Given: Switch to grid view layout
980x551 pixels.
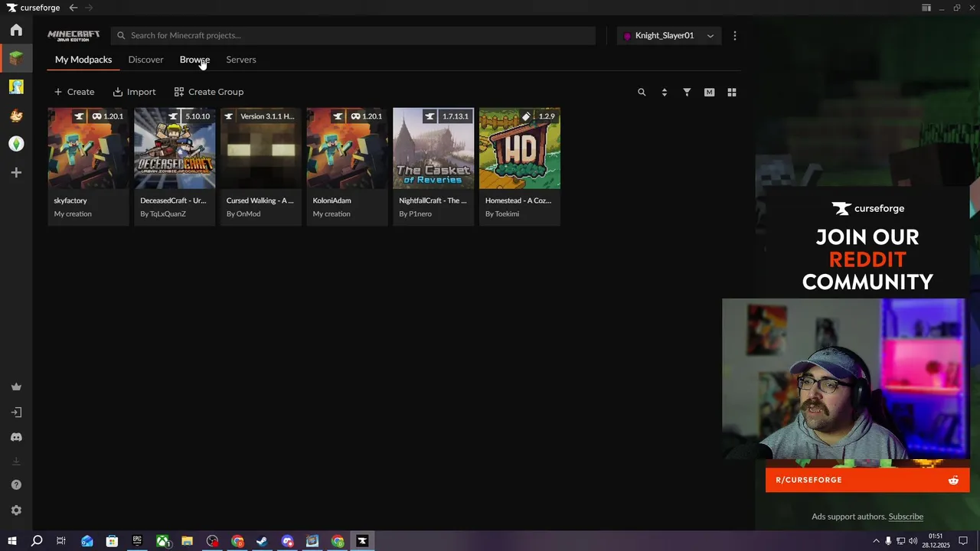Looking at the screenshot, I should pos(732,92).
